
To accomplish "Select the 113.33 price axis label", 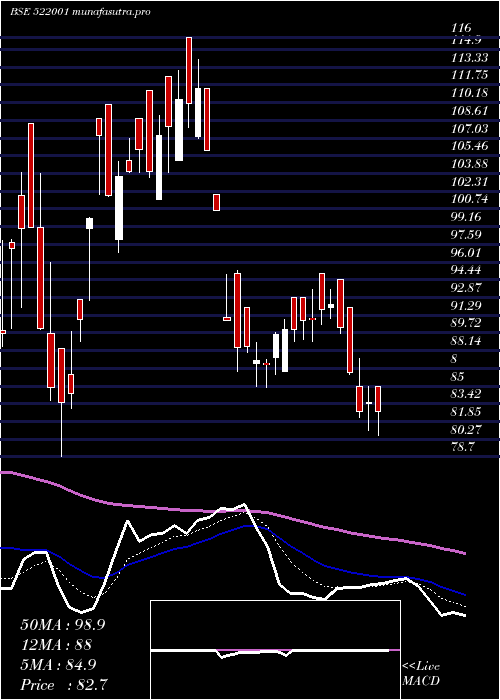I will click(470, 58).
